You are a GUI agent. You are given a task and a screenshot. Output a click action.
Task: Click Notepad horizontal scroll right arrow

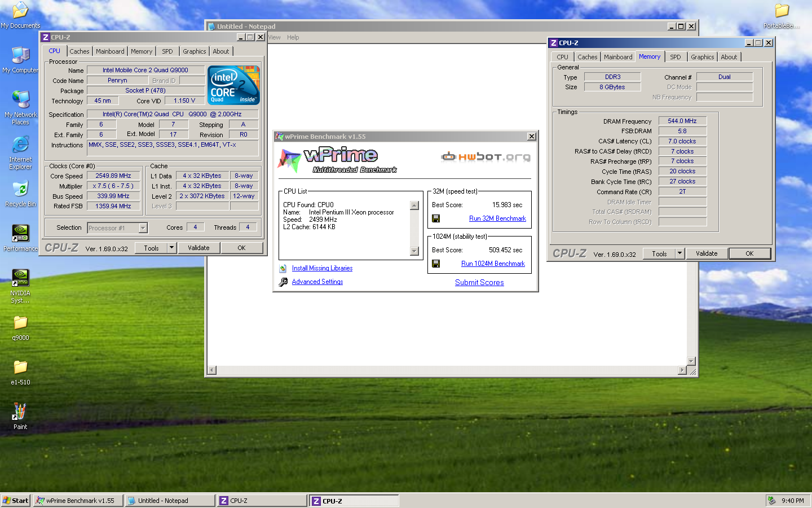click(682, 370)
